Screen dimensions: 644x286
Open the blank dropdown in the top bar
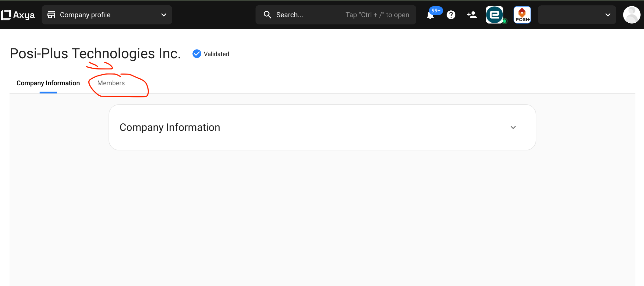coord(577,15)
